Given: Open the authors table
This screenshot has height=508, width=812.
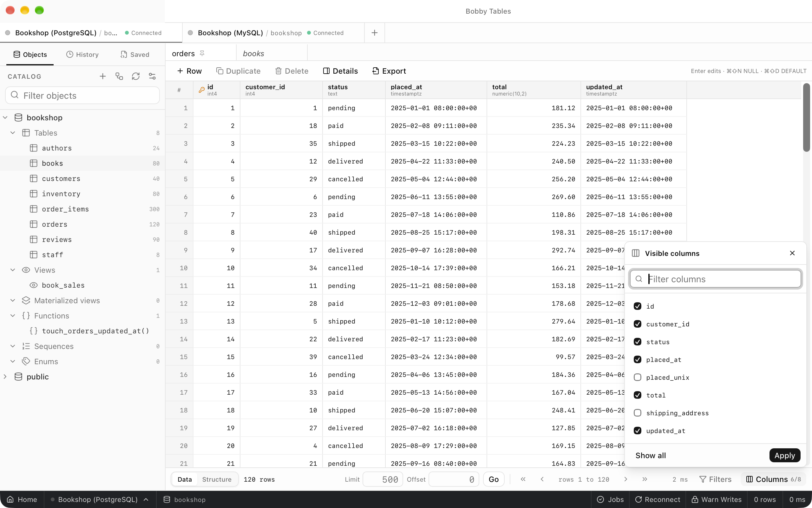Looking at the screenshot, I should 82,148.
